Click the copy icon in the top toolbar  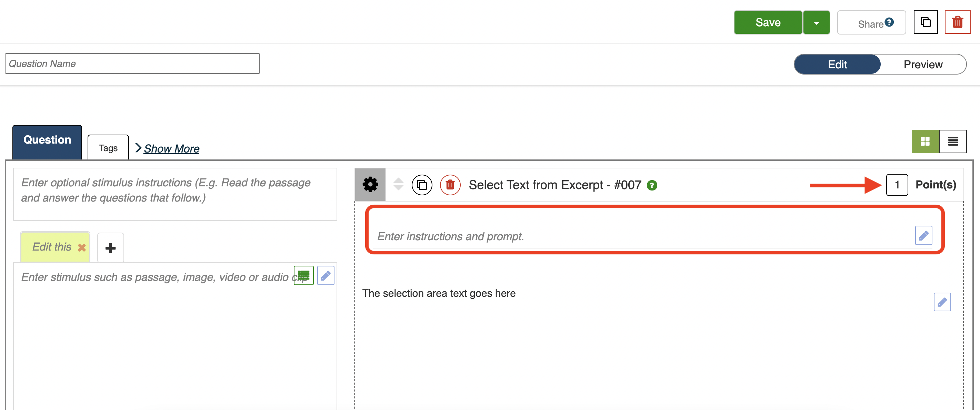point(925,22)
